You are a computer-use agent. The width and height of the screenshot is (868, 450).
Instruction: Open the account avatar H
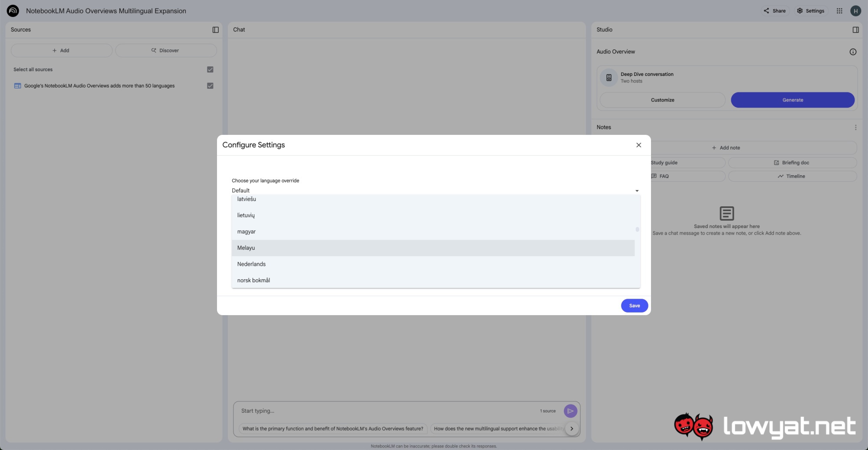pos(855,11)
